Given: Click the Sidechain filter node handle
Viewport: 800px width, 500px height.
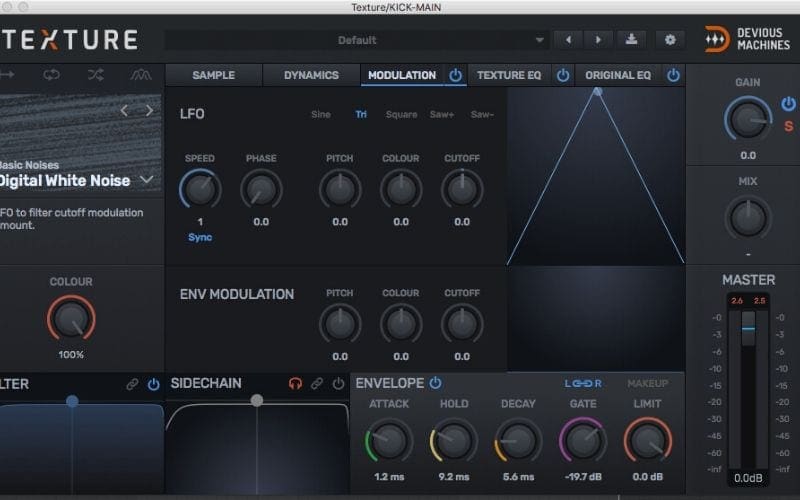Looking at the screenshot, I should pyautogui.click(x=257, y=401).
